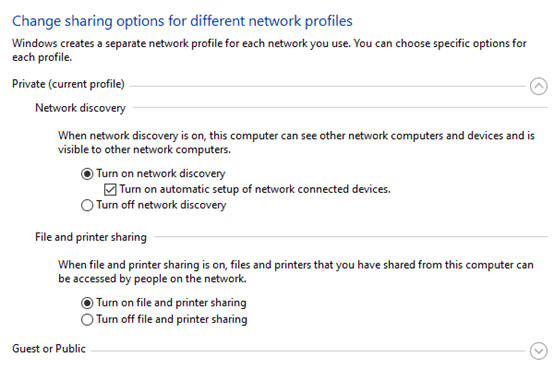
Task: Click the Windows creates a separate network profile paragraph
Action: click(x=269, y=50)
